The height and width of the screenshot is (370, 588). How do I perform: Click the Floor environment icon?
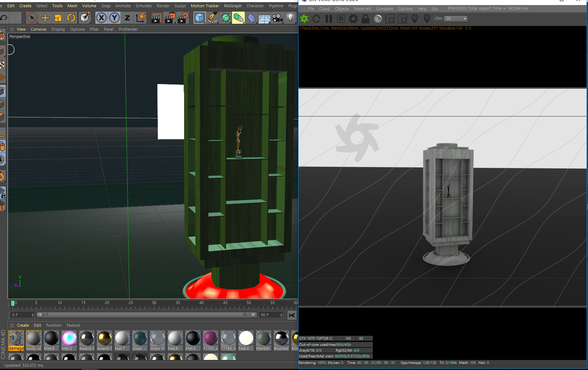pyautogui.click(x=265, y=18)
